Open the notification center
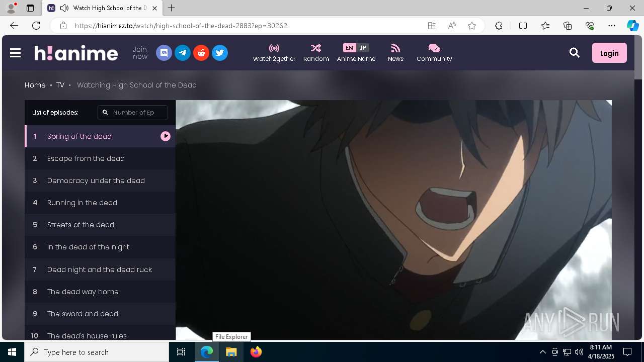This screenshot has height=362, width=644. pyautogui.click(x=627, y=352)
